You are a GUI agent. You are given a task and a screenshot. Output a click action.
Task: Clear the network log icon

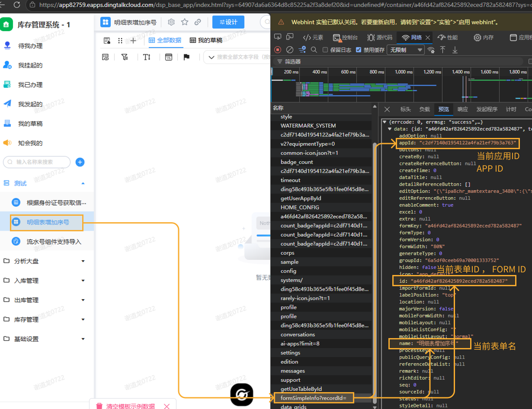290,50
